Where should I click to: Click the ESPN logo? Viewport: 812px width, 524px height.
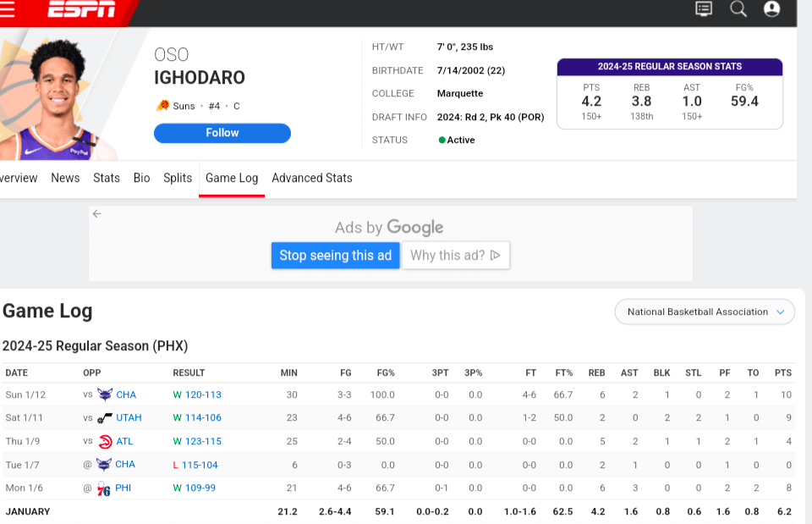(x=81, y=9)
